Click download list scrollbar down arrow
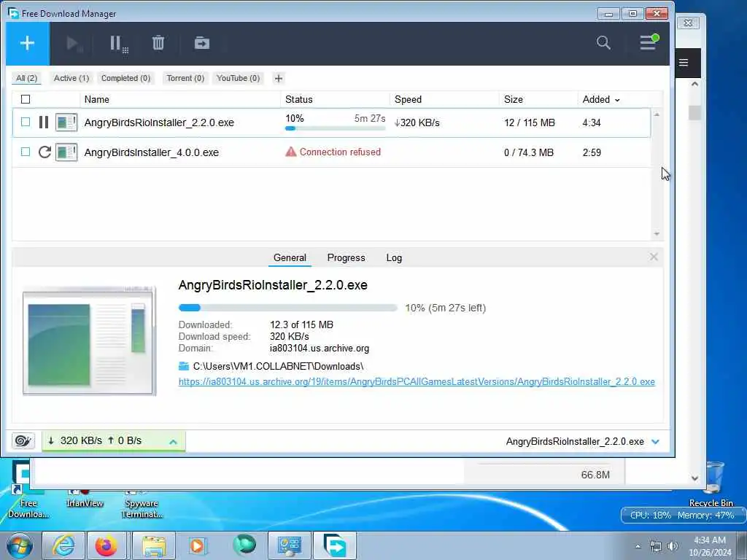 pyautogui.click(x=657, y=234)
